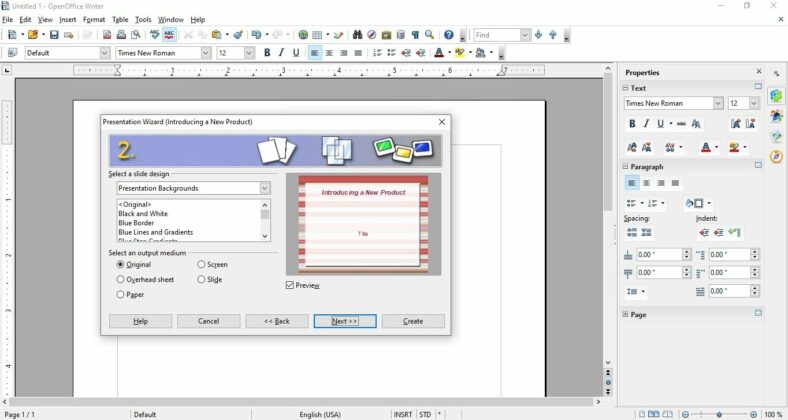Collapse the Text section in Properties
The image size is (788, 420).
pos(626,88)
